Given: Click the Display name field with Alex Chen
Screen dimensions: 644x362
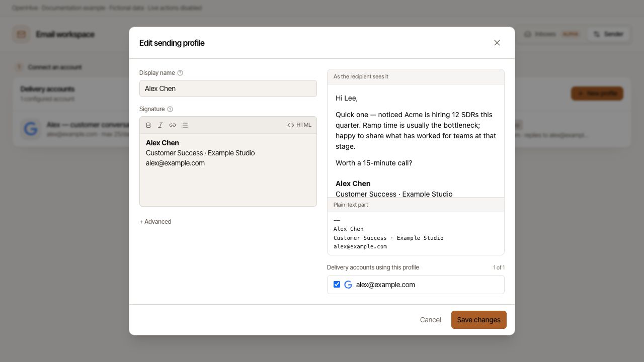Looking at the screenshot, I should point(228,88).
